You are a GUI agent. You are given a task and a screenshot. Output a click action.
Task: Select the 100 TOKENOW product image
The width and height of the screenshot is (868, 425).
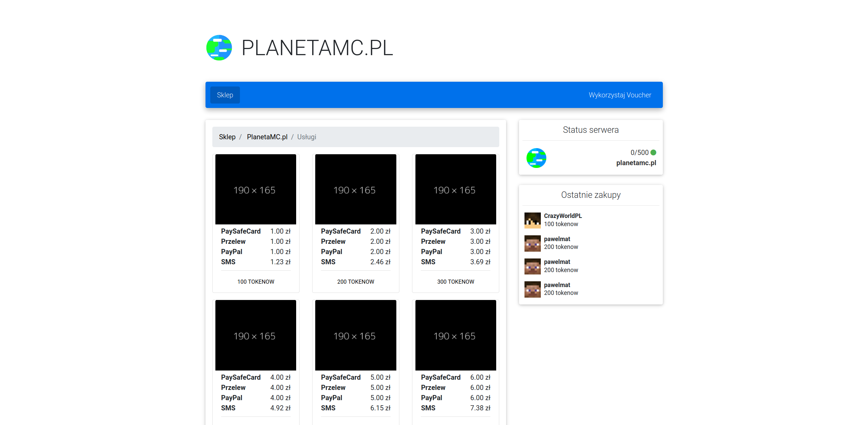pos(256,189)
